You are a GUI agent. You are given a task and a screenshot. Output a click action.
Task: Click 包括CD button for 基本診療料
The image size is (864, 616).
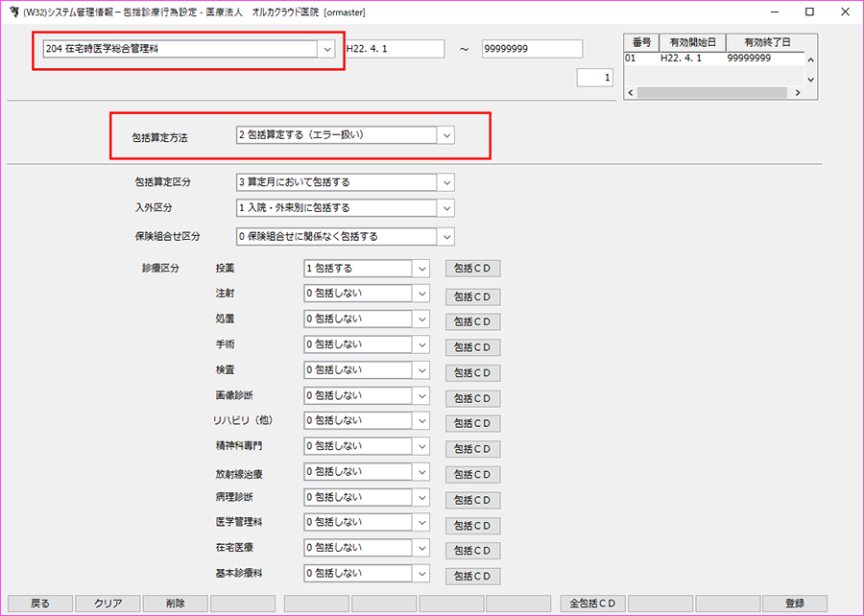pos(472,577)
